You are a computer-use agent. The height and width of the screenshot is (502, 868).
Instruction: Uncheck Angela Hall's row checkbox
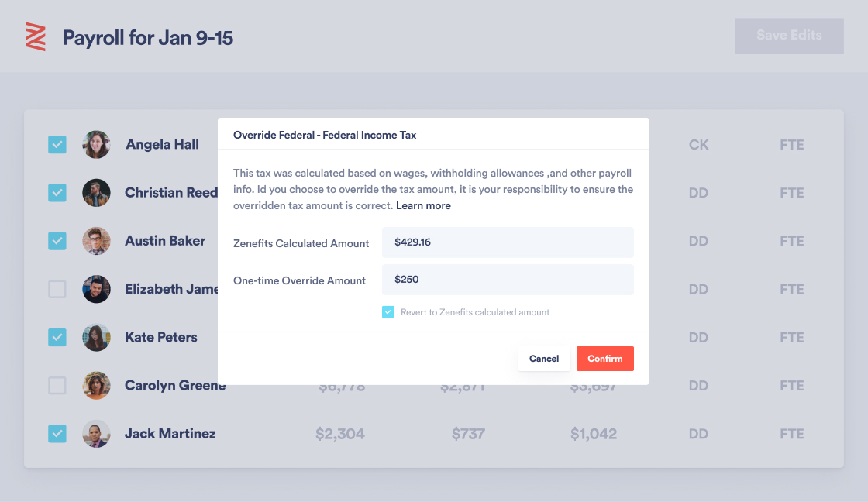[x=57, y=144]
